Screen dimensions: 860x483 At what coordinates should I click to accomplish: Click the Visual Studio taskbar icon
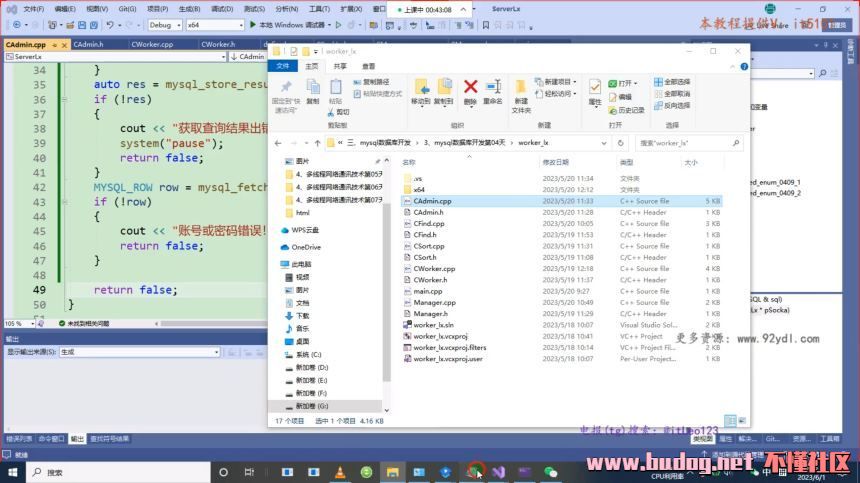tap(498, 472)
